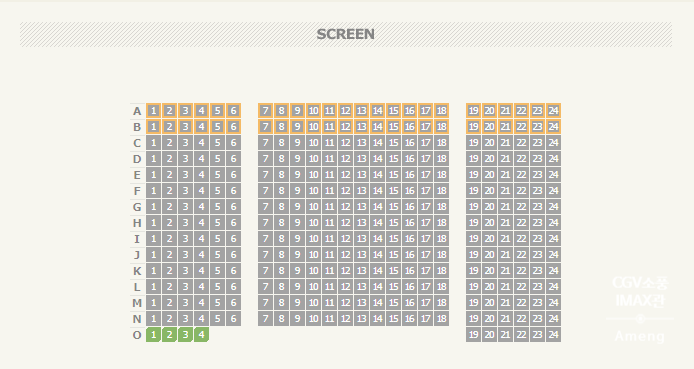The image size is (694, 369).
Task: Select seat G1 in row G
Action: click(153, 207)
